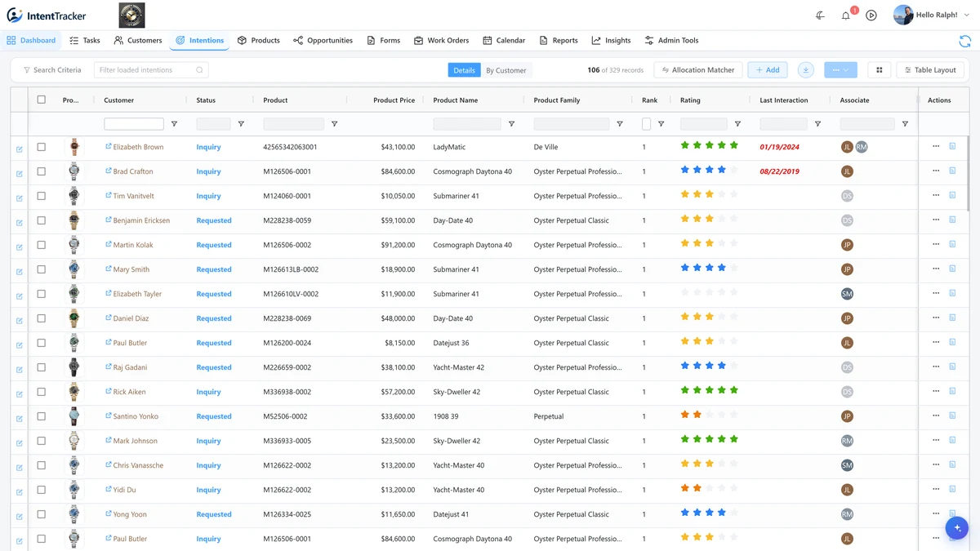Image resolution: width=980 pixels, height=551 pixels.
Task: Select checkbox for Brad Crafton row
Action: click(42, 171)
